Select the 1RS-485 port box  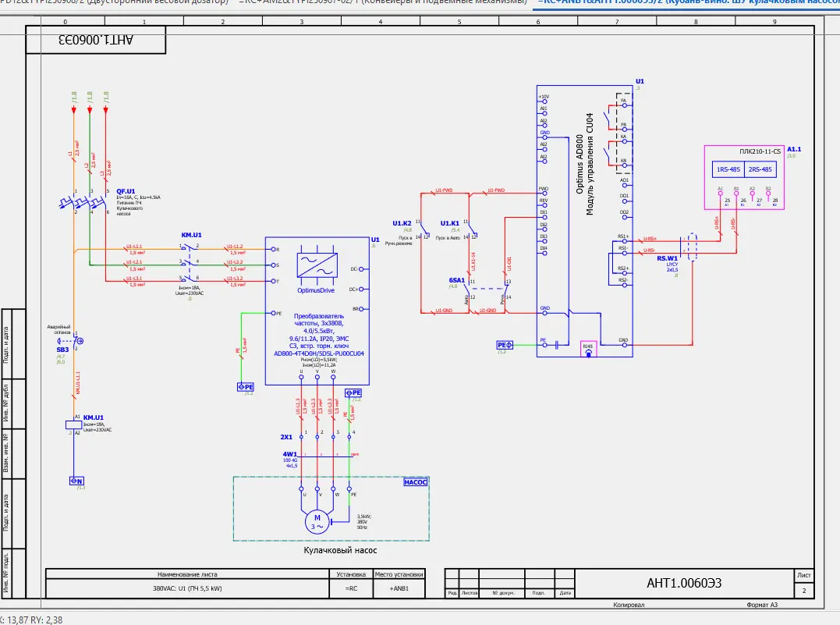coord(728,169)
